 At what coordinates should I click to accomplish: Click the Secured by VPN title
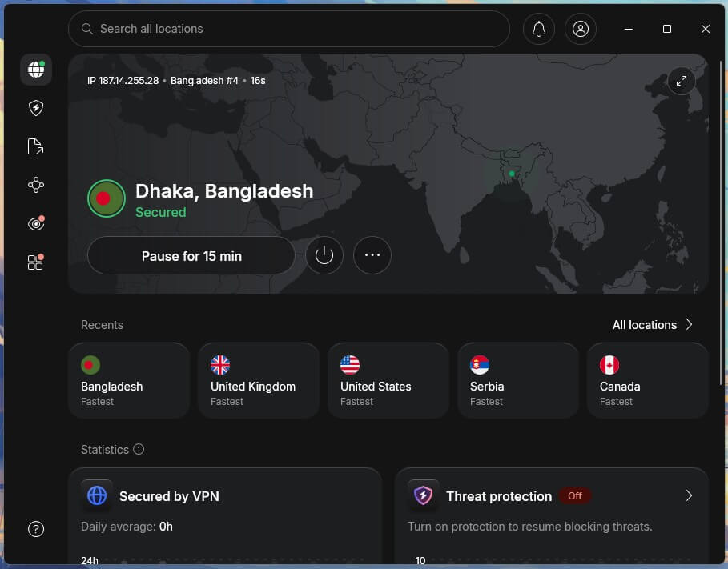[x=169, y=497]
